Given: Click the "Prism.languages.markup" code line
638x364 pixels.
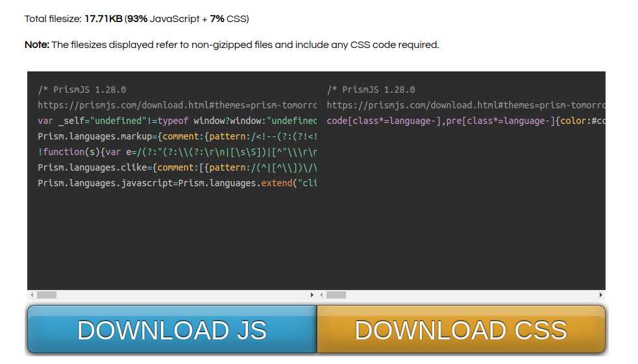Looking at the screenshot, I should coord(177,136).
